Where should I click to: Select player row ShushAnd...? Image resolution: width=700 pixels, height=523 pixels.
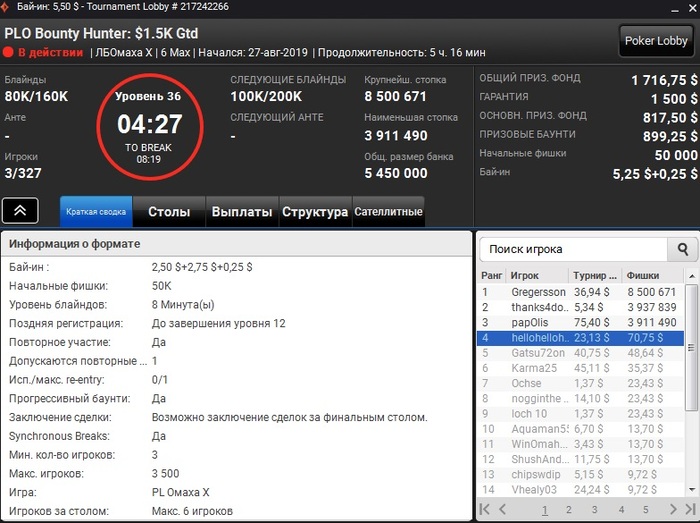[580, 459]
